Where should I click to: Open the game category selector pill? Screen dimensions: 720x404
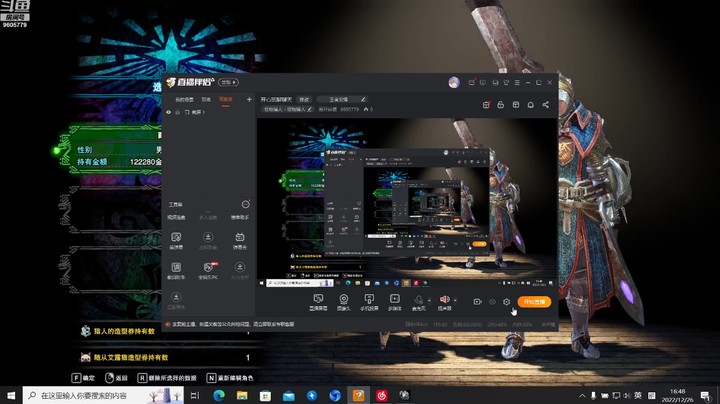coord(342,99)
